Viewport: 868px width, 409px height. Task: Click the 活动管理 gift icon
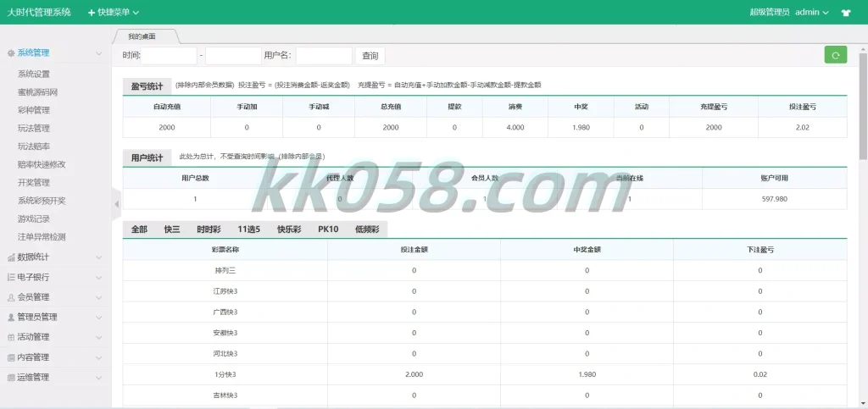(10, 337)
